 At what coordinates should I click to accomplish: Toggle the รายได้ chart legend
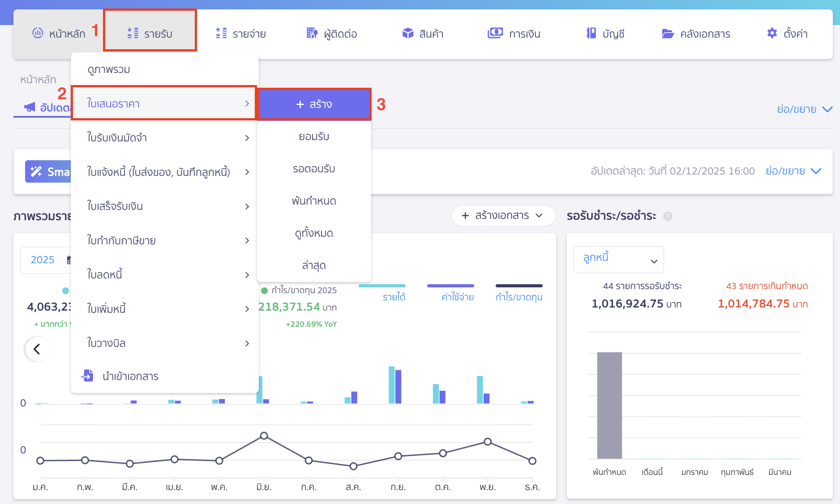[x=394, y=297]
